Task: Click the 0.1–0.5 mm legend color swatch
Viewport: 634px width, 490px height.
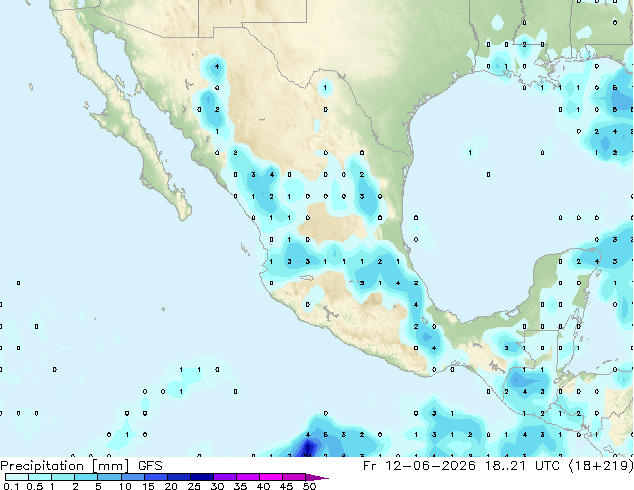Action: pyautogui.click(x=17, y=477)
